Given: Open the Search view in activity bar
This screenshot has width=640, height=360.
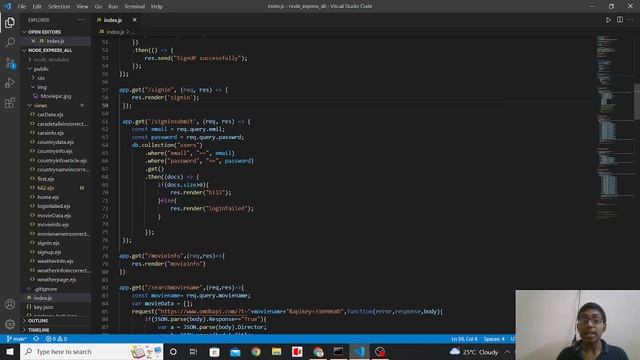Looking at the screenshot, I should [x=10, y=42].
